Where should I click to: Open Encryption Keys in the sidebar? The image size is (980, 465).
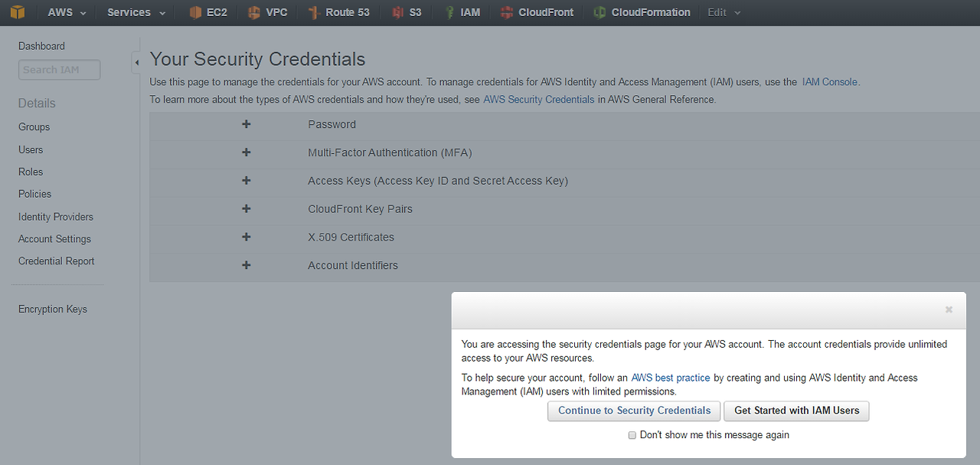click(53, 309)
